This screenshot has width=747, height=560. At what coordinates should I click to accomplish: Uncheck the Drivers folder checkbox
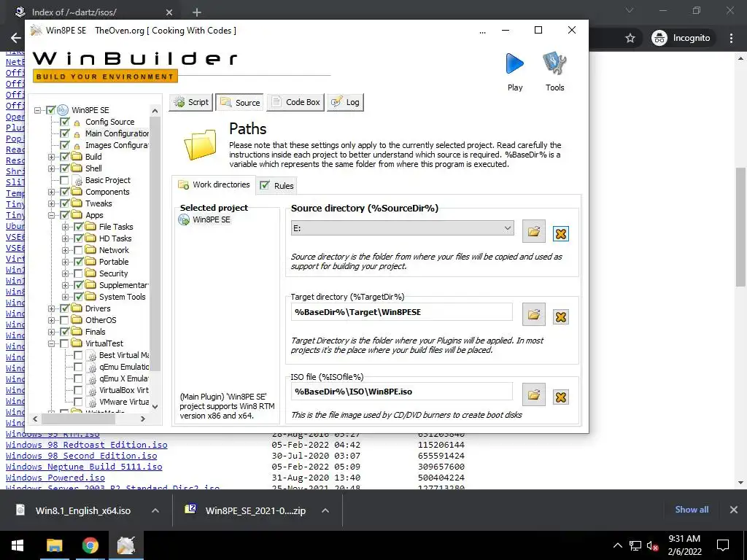[65, 308]
